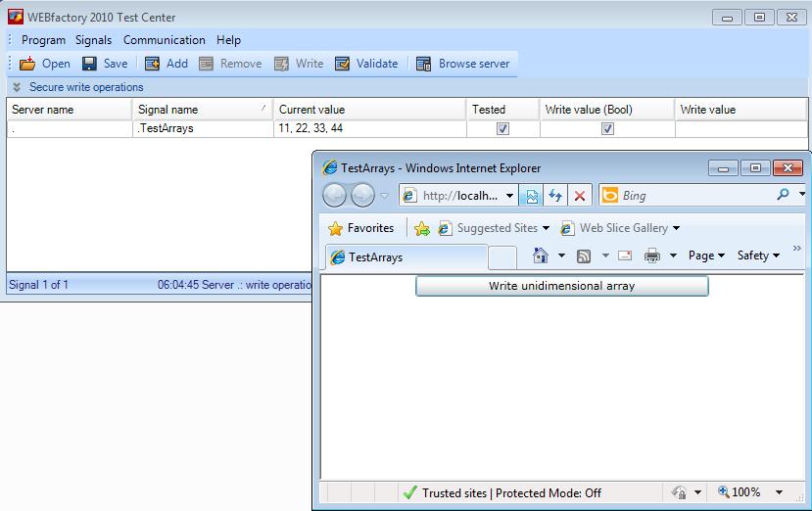The width and height of the screenshot is (812, 511).
Task: Click the Validate toolbar icon
Action: [x=342, y=64]
